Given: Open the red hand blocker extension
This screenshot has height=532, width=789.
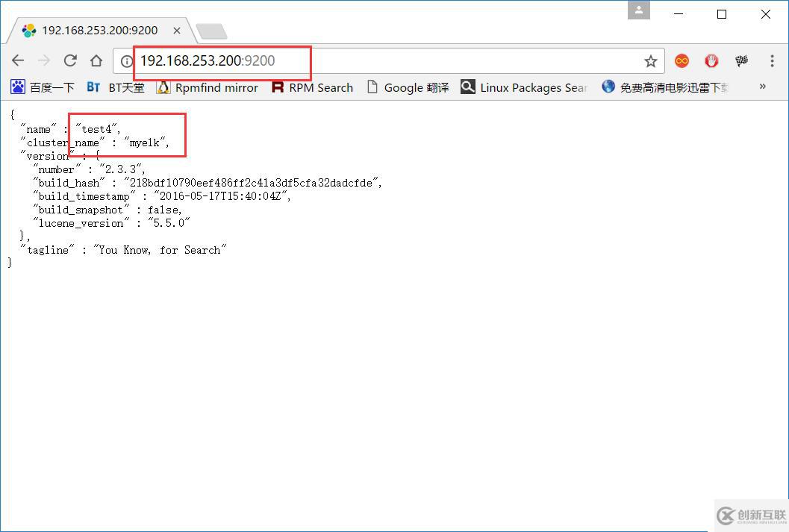Looking at the screenshot, I should click(711, 61).
